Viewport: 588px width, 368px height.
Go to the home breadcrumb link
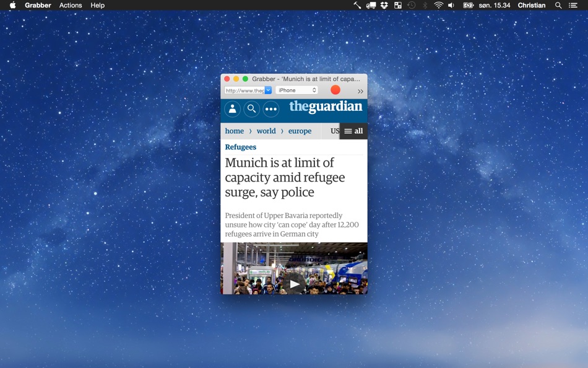(235, 131)
